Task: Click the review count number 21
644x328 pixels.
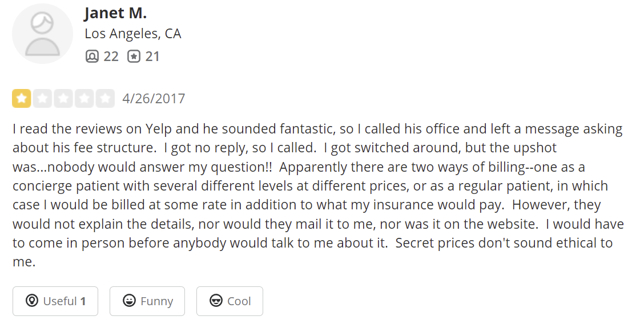Action: point(152,56)
